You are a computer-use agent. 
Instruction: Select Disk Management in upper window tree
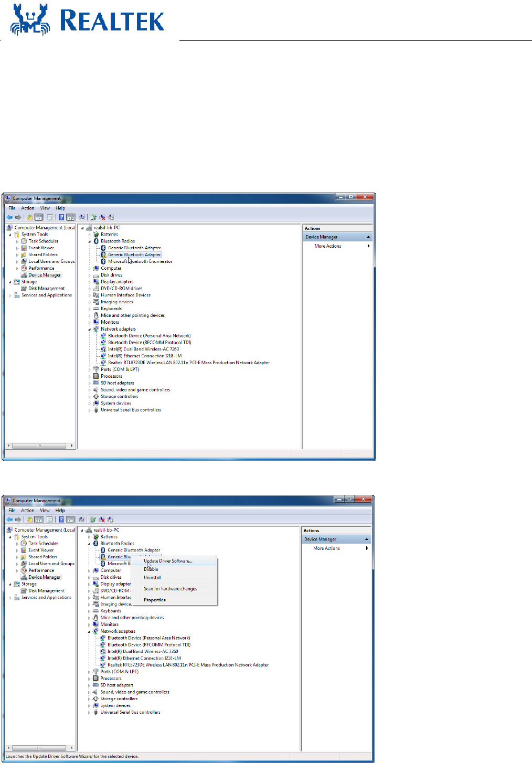[47, 289]
